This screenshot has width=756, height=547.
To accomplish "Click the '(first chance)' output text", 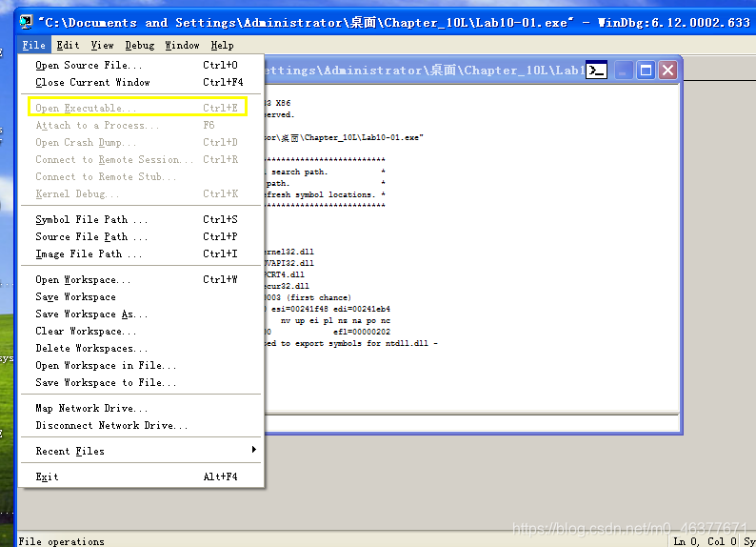I will tap(321, 297).
